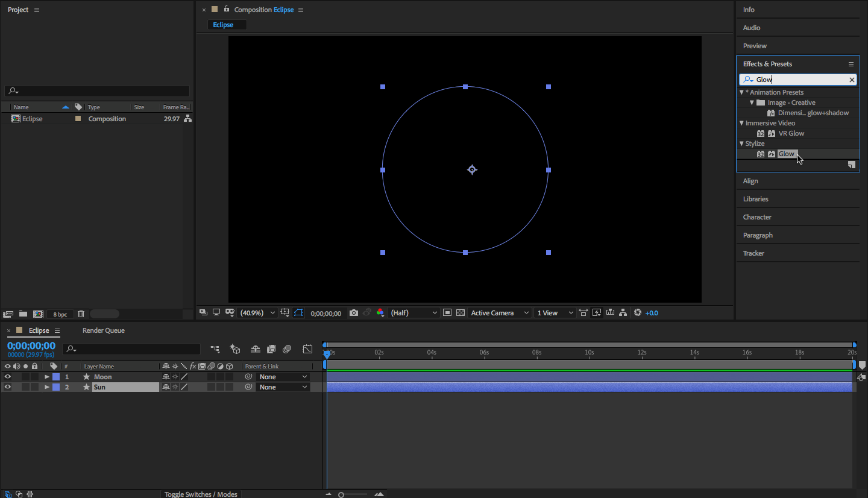Hide the Moon layer with eye icon
The width and height of the screenshot is (868, 498).
click(8, 377)
